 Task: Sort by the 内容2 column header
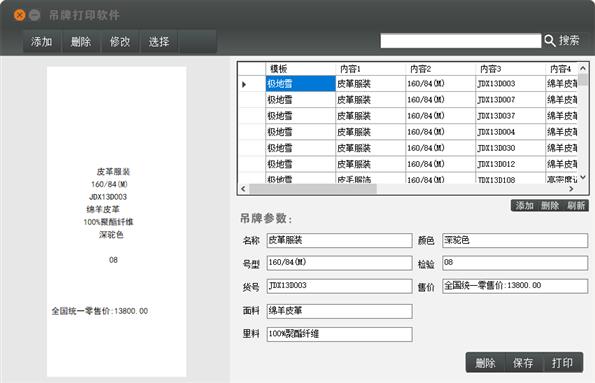click(440, 69)
